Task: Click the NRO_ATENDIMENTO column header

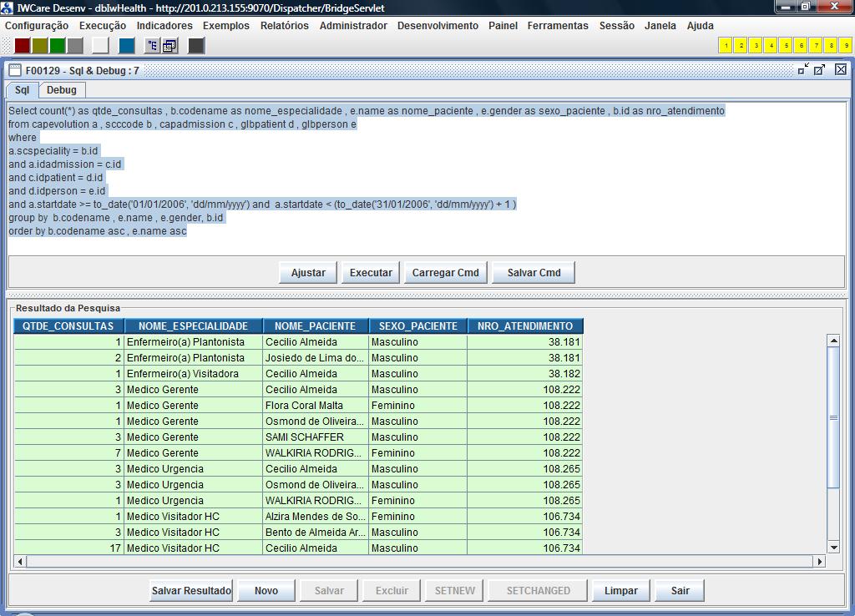Action: (x=526, y=326)
